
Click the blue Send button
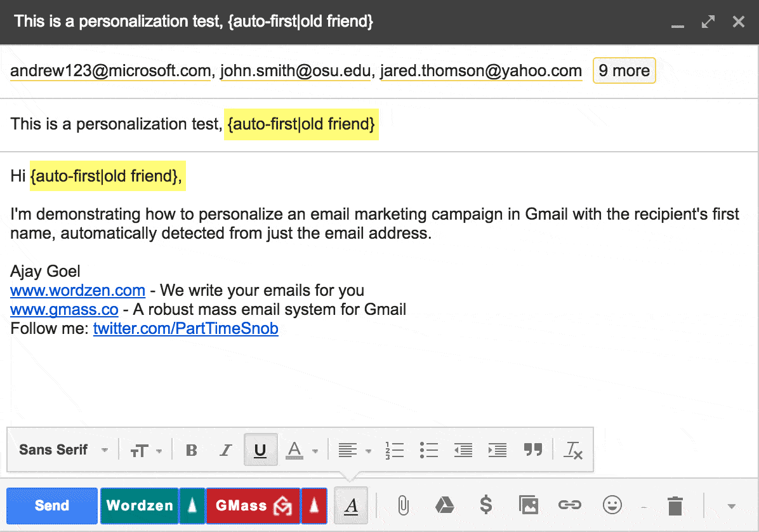[52, 505]
